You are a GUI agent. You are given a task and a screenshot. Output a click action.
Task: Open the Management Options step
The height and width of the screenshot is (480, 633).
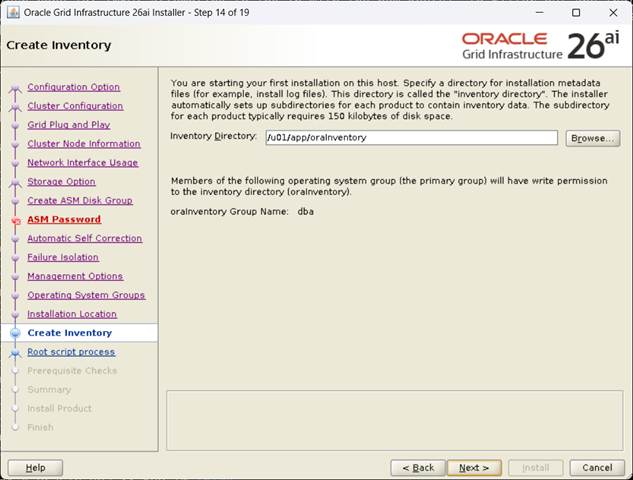pos(75,276)
